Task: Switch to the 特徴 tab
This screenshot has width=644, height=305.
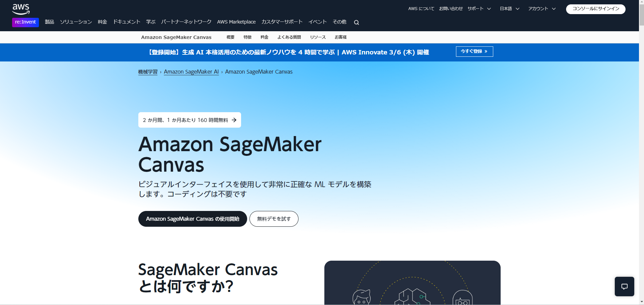Action: tap(247, 37)
